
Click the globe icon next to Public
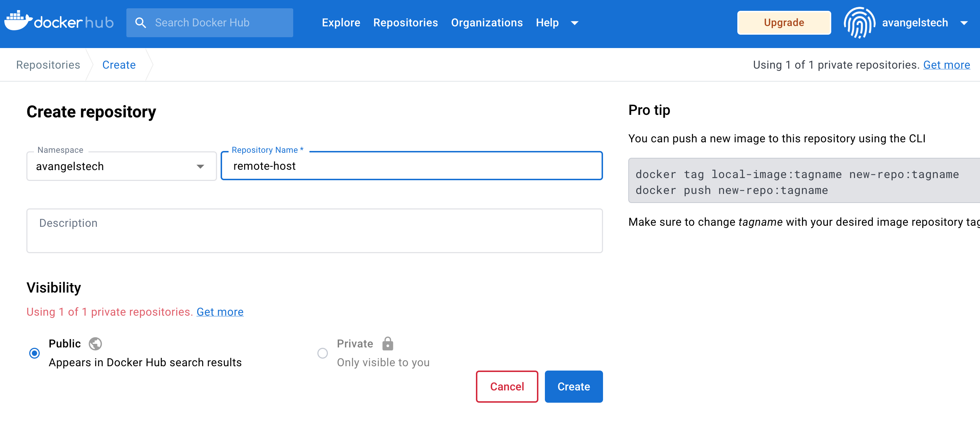coord(95,344)
